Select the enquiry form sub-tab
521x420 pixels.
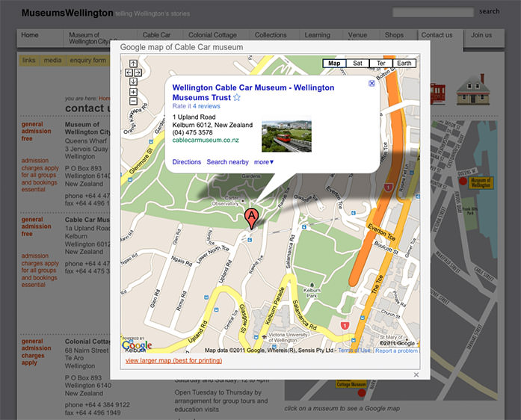pos(87,60)
